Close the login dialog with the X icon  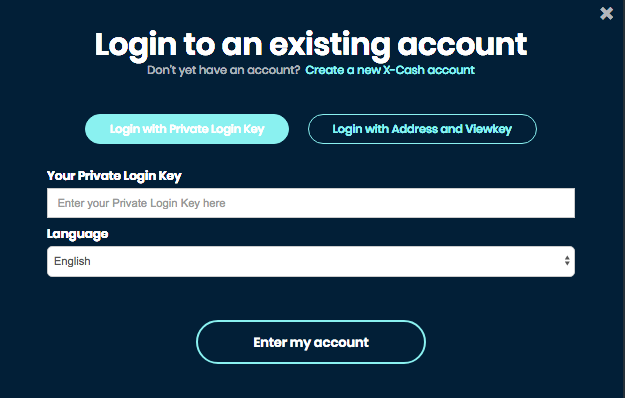(606, 14)
